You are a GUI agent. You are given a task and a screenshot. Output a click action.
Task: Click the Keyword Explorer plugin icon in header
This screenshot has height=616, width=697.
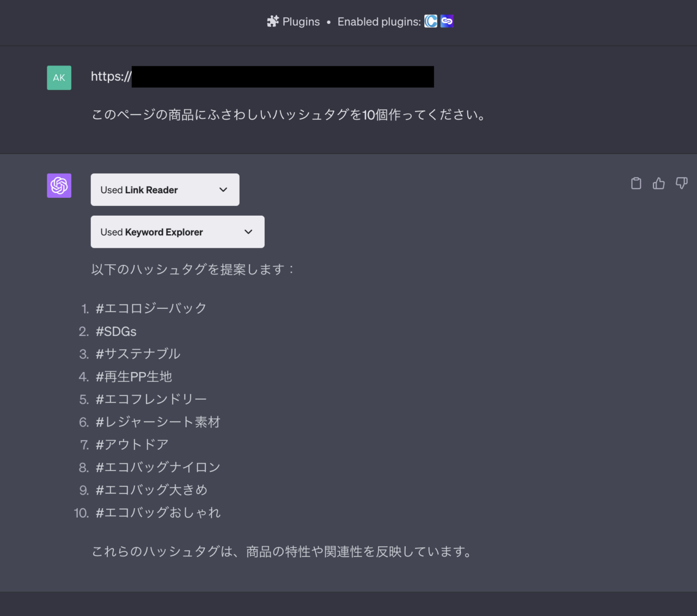coord(431,21)
